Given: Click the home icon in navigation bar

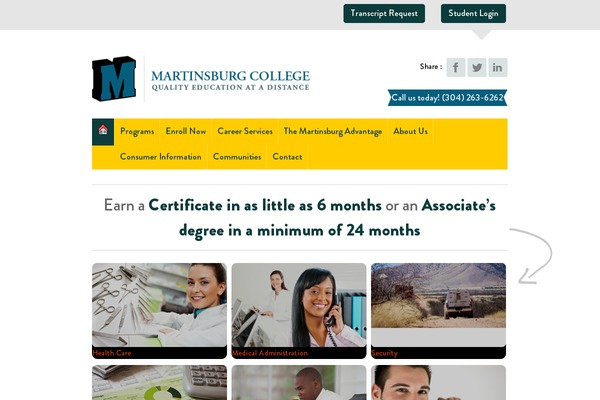Looking at the screenshot, I should pyautogui.click(x=103, y=132).
